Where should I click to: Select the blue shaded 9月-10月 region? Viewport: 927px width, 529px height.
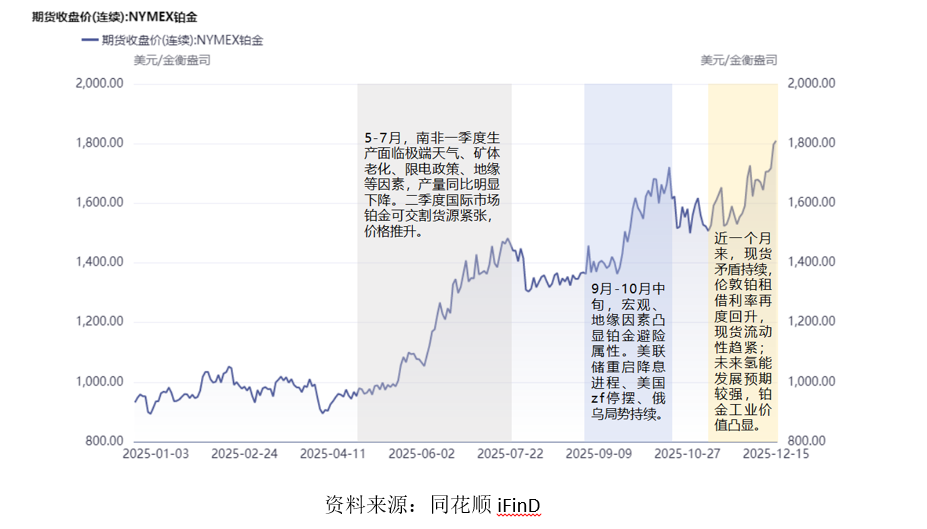point(628,263)
